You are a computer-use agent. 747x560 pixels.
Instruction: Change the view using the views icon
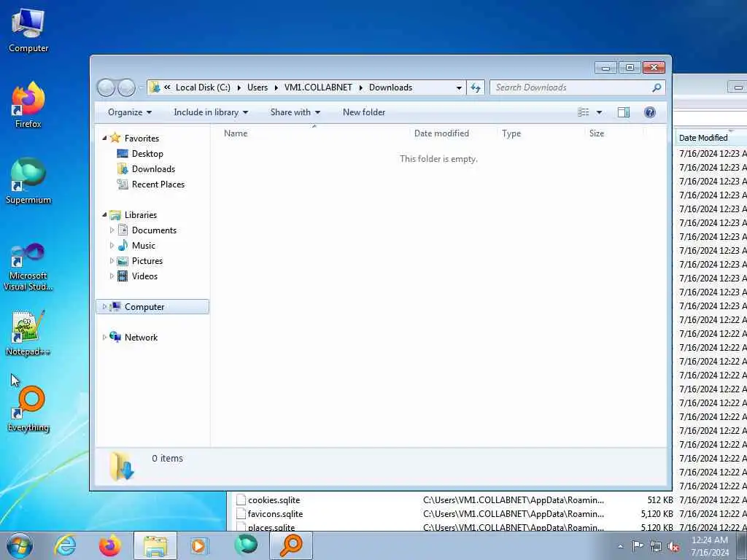click(x=584, y=112)
